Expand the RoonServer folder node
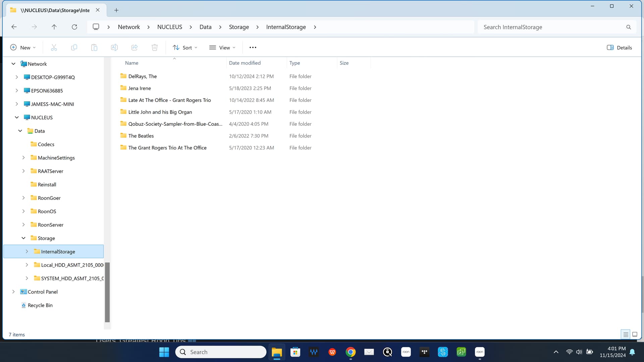The image size is (644, 362). click(x=23, y=225)
